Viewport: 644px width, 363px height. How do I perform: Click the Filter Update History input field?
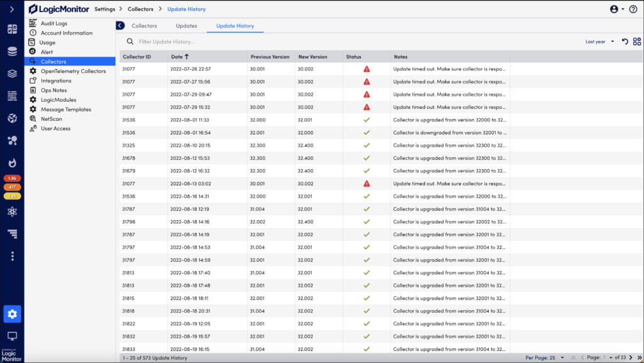click(176, 41)
